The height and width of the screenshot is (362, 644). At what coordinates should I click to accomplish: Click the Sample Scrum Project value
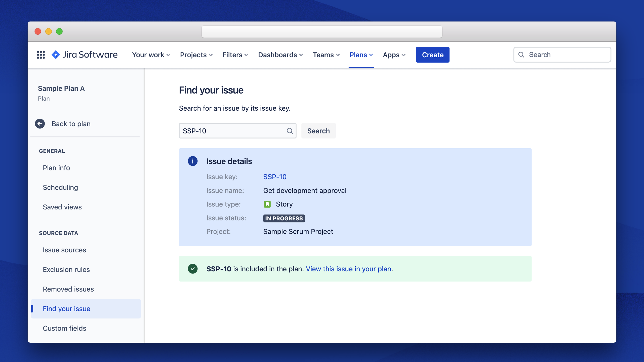[298, 232]
